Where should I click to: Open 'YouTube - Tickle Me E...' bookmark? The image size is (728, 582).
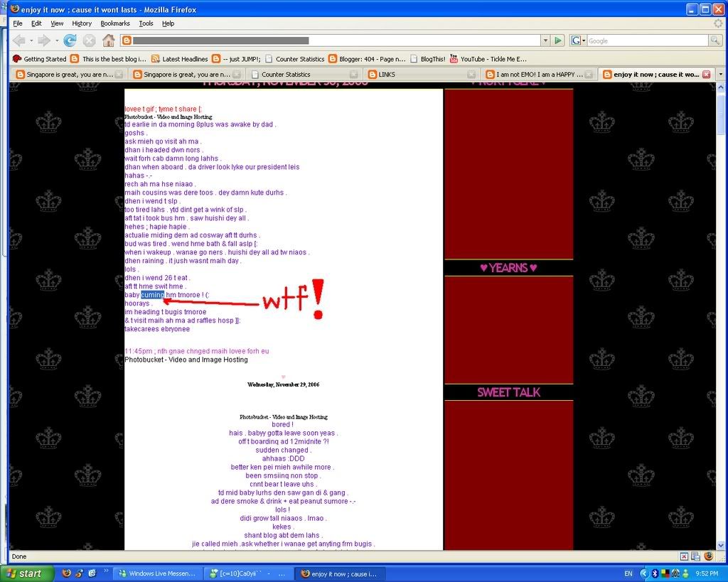tap(488, 59)
